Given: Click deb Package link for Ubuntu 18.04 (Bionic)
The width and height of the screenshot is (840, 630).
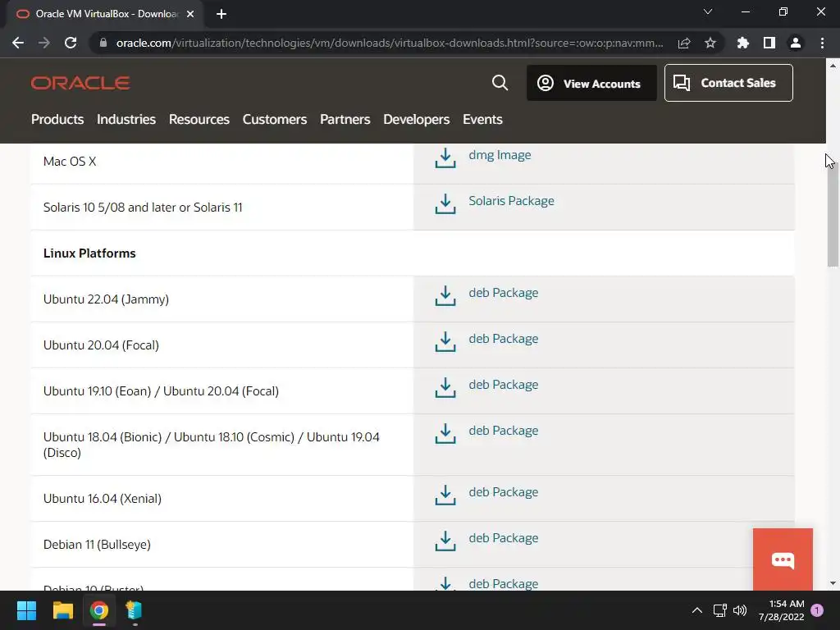Looking at the screenshot, I should coord(504,431).
